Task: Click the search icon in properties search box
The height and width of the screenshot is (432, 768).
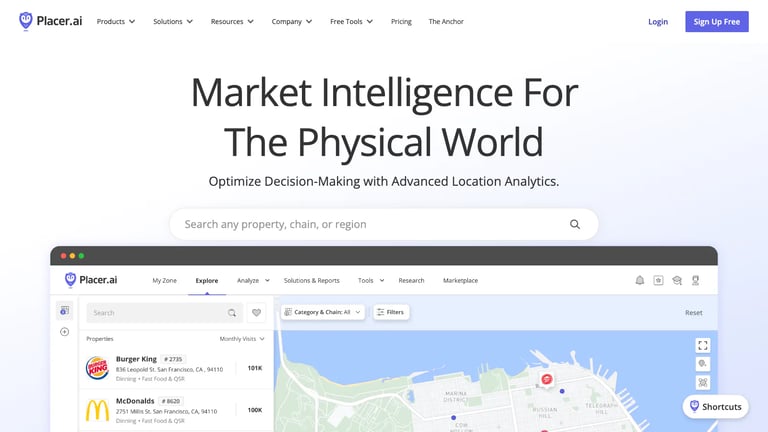Action: [x=232, y=313]
